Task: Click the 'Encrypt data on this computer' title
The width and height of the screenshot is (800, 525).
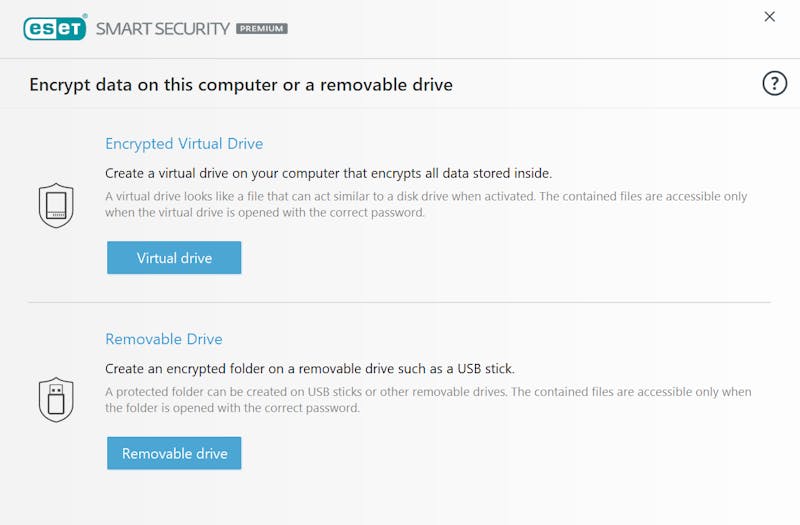Action: point(241,85)
